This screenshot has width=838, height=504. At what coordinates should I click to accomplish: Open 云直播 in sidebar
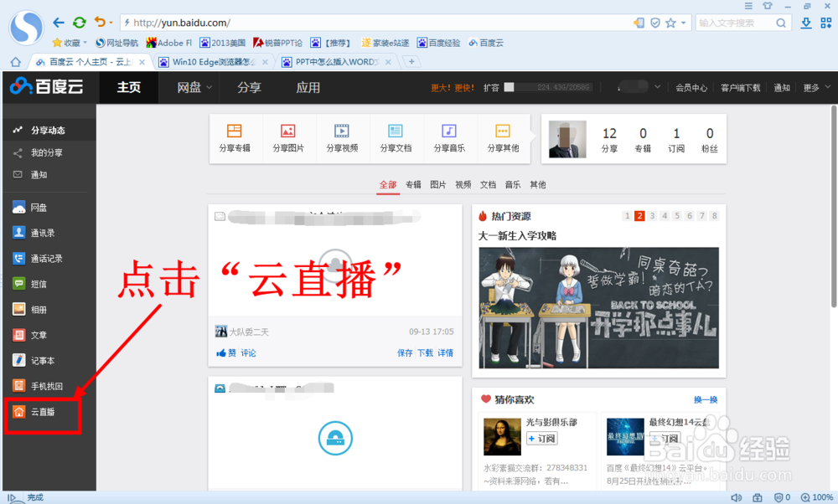[x=43, y=412]
